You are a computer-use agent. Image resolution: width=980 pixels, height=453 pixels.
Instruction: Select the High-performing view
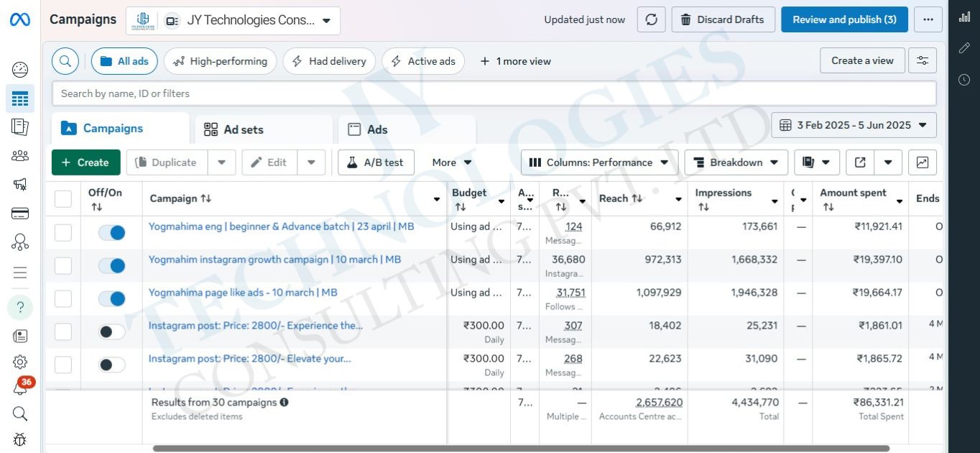[x=220, y=61]
